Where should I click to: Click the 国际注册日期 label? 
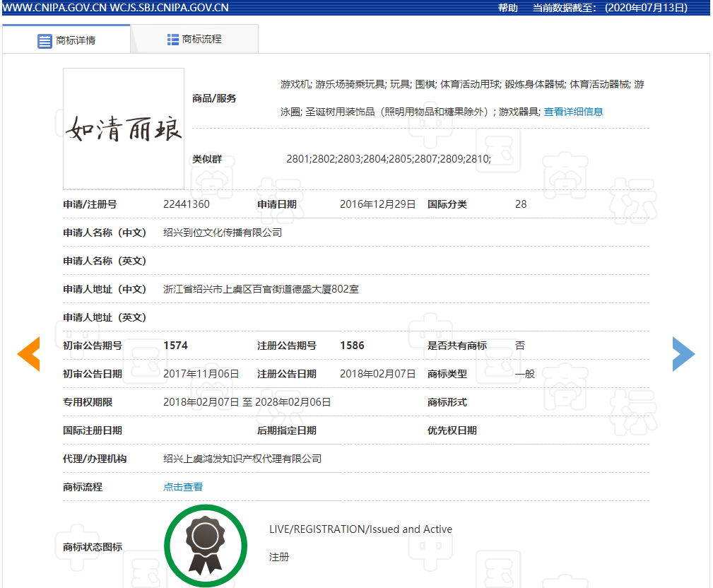(93, 430)
